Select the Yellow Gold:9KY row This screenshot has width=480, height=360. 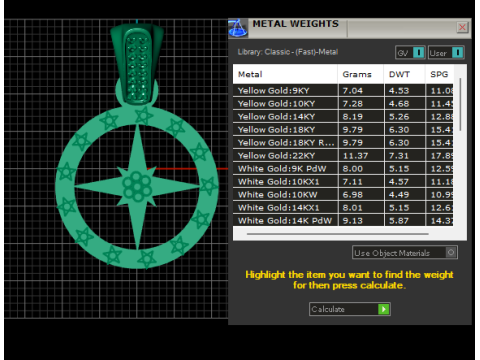(x=343, y=91)
